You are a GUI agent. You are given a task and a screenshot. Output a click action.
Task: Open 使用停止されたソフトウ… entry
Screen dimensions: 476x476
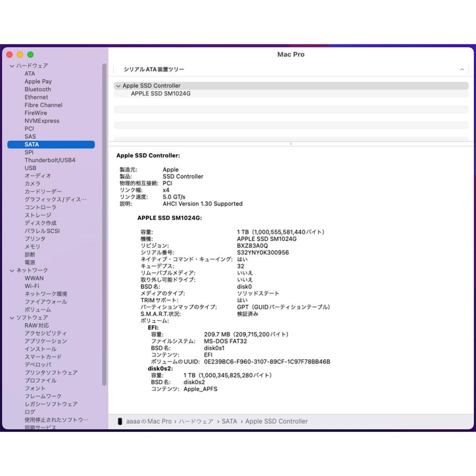[x=56, y=420]
